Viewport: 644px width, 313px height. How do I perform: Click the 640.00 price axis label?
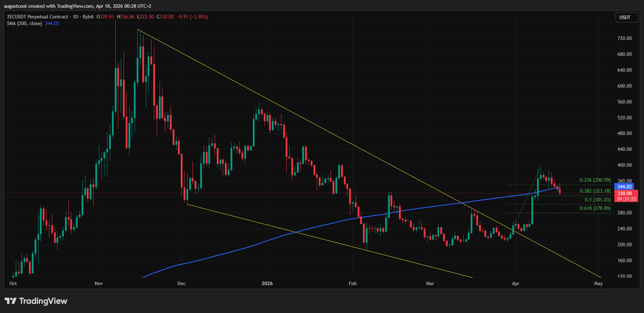click(625, 70)
